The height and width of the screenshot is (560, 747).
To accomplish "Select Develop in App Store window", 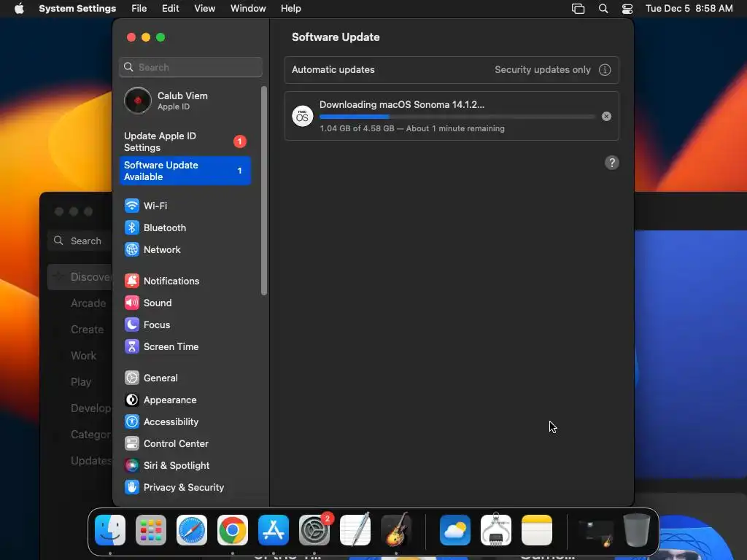I will pos(91,408).
